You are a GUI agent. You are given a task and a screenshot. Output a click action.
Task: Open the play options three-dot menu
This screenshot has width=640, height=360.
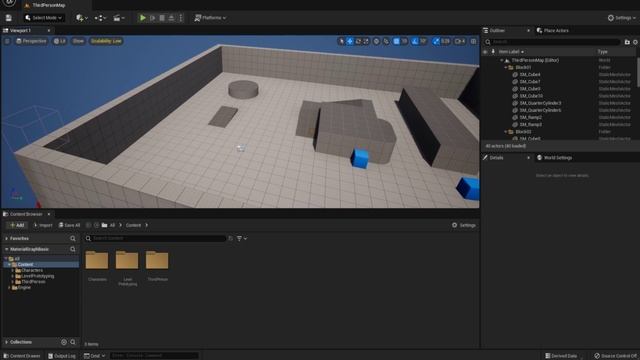[180, 18]
